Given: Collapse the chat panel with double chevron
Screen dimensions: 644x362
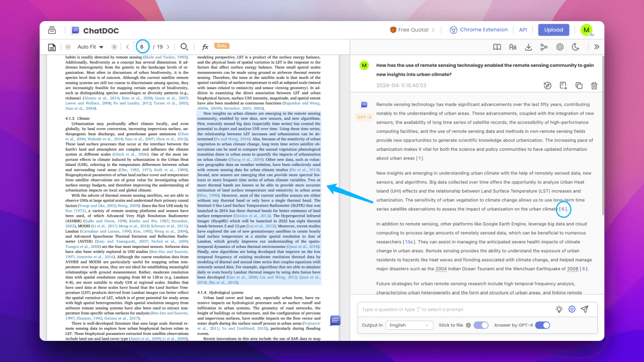Looking at the screenshot, I should [597, 47].
